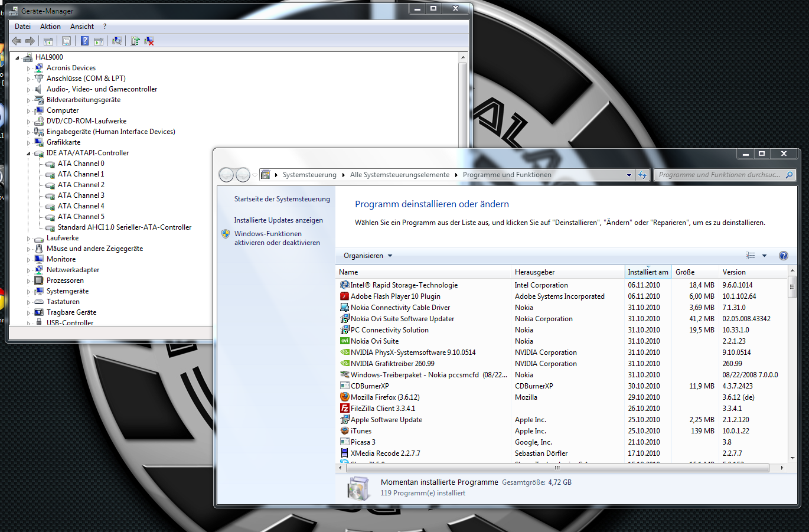809x532 pixels.
Task: Open Windows-Funktionen aktivieren oder deaktivieren link
Action: pyautogui.click(x=277, y=238)
